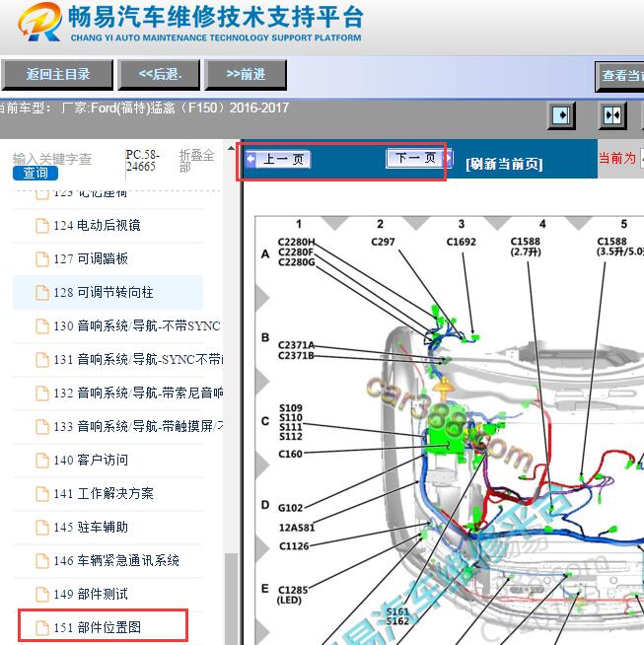Click document icon beside 130 音响系统
This screenshot has width=644, height=645.
click(x=42, y=326)
